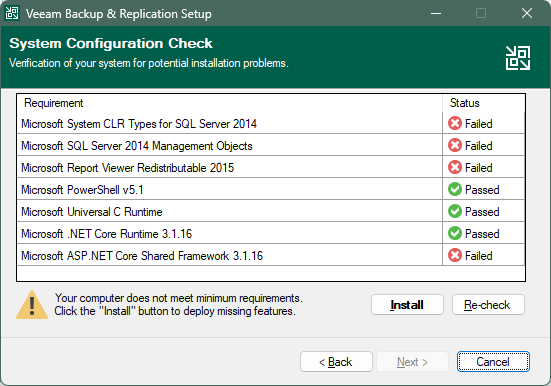Go back with the Back button
Viewport: 551px width, 386px height.
[336, 361]
